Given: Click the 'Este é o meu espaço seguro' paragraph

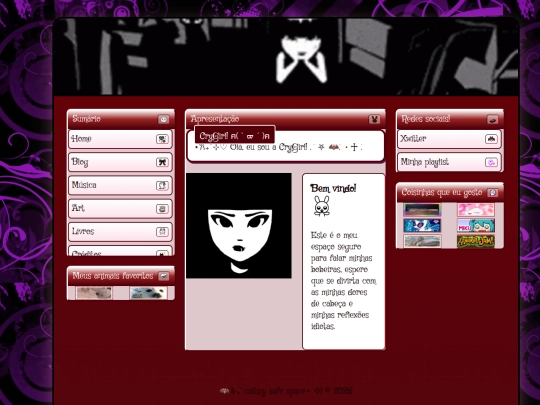Looking at the screenshot, I should [343, 281].
